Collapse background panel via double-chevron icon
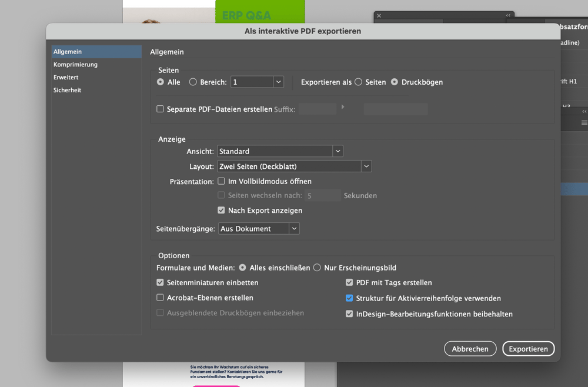588x387 pixels. pos(508,16)
